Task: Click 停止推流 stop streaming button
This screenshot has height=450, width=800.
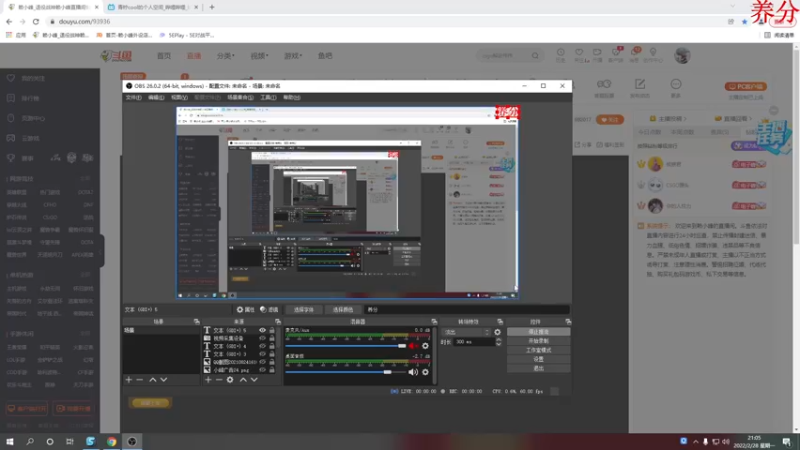Action: point(538,332)
